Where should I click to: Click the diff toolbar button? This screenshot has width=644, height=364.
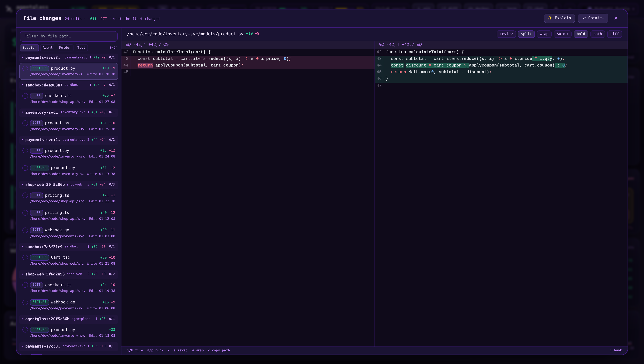tap(614, 34)
